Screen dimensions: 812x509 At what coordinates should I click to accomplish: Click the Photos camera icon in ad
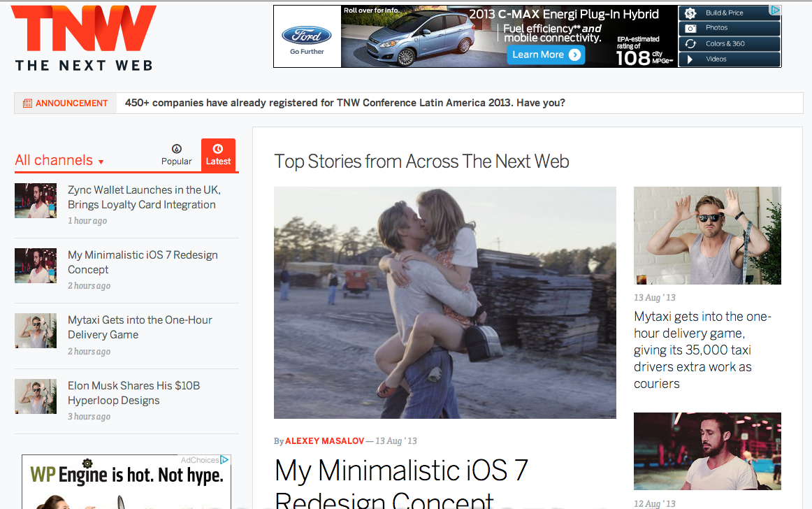(690, 28)
